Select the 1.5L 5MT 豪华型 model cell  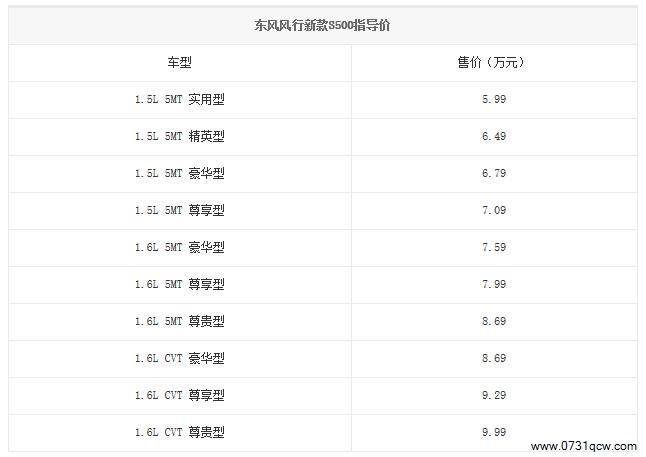(x=180, y=173)
